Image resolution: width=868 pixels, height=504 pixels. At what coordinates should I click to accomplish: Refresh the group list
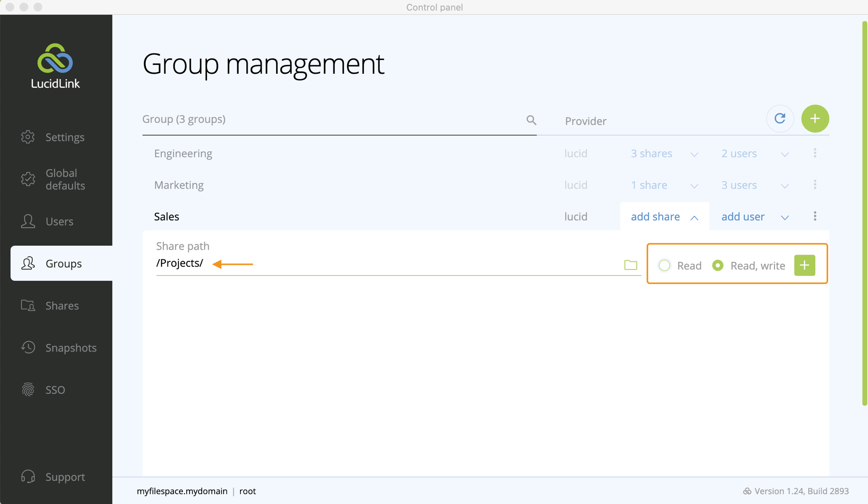click(780, 118)
